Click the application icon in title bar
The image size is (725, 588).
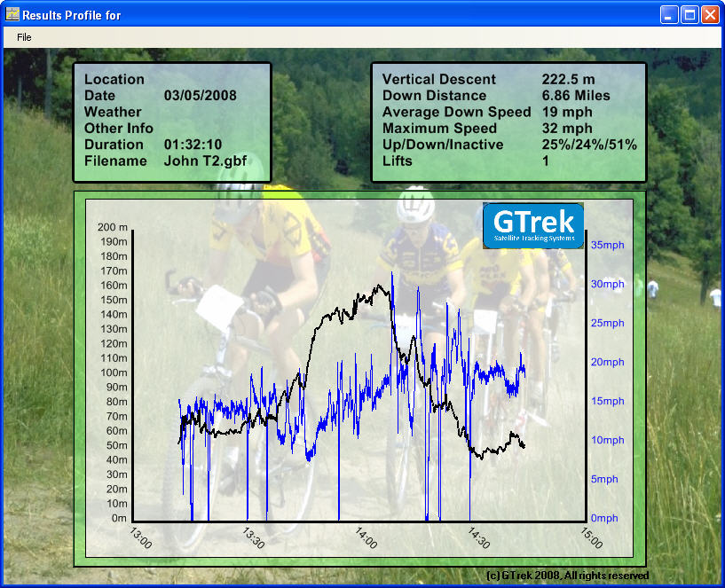click(x=12, y=14)
